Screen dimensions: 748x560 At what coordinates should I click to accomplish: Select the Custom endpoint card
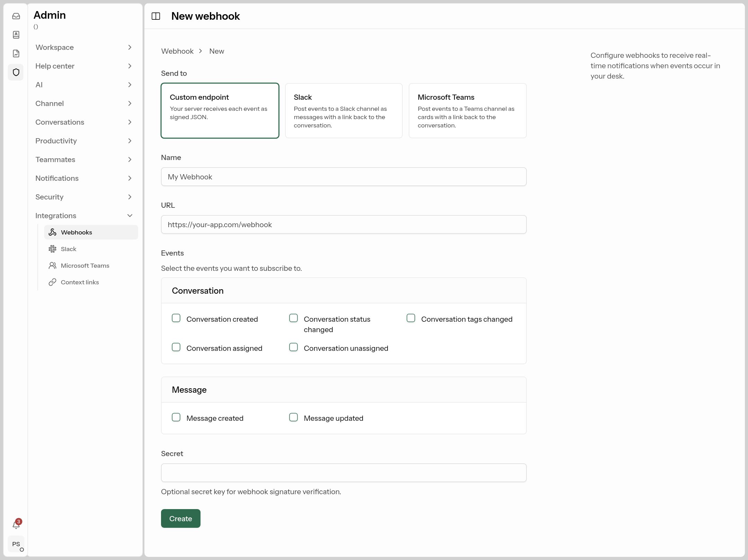pos(220,110)
